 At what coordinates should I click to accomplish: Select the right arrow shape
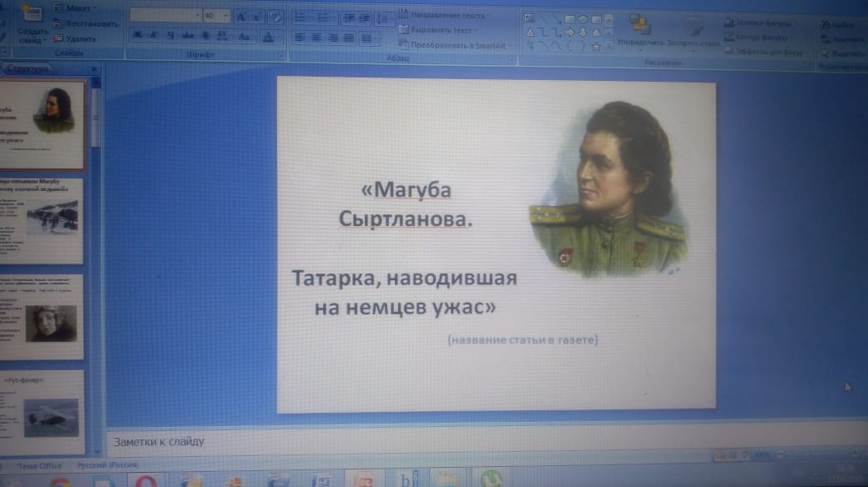tap(569, 33)
